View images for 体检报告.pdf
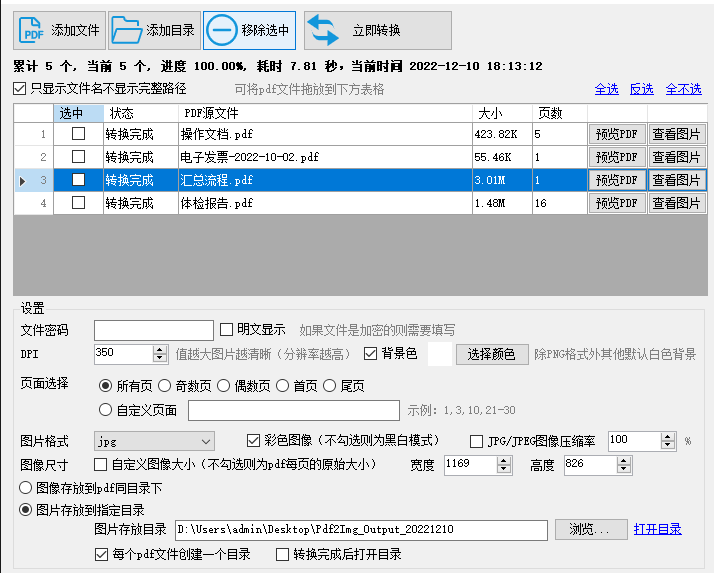Screen dimensions: 714x573 [x=677, y=203]
